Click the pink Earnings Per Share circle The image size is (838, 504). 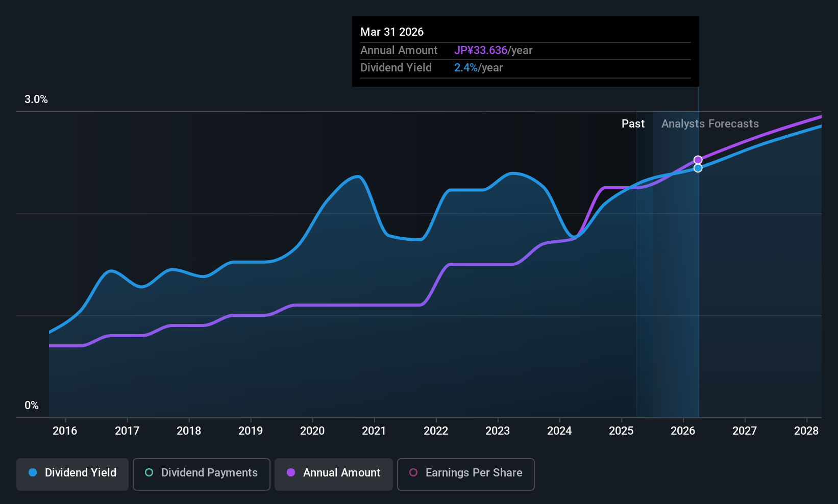413,472
